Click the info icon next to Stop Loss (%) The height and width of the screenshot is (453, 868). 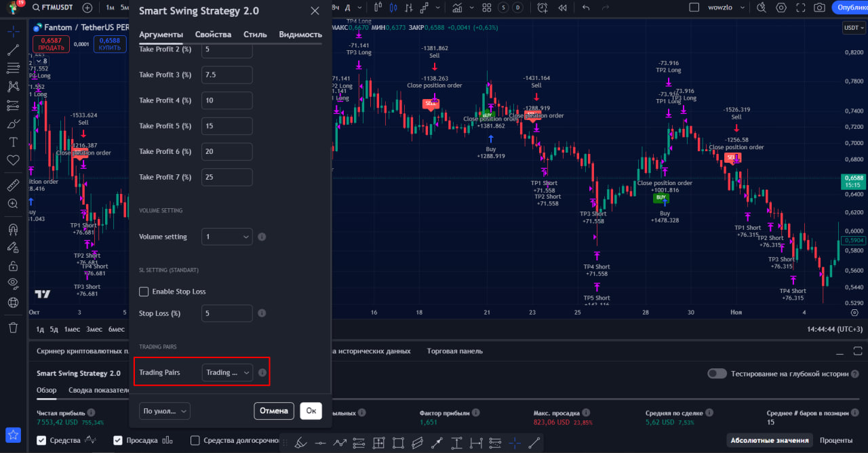click(262, 313)
